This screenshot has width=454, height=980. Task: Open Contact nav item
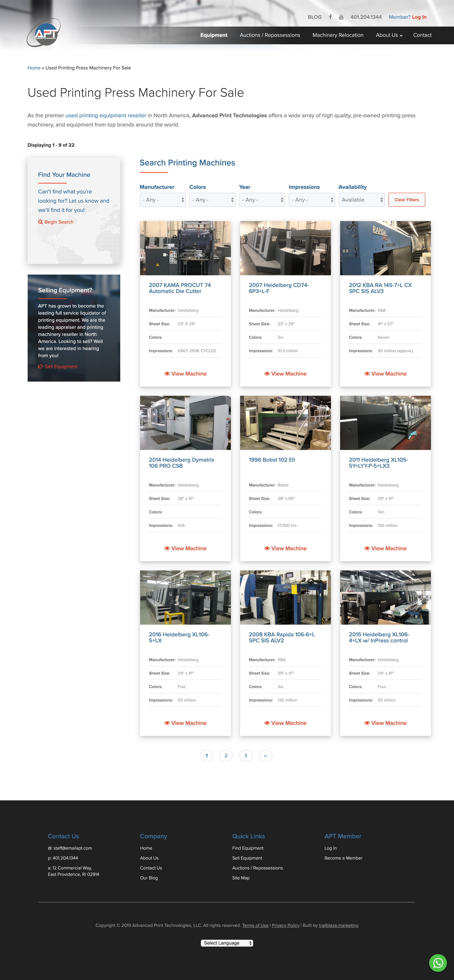point(422,35)
